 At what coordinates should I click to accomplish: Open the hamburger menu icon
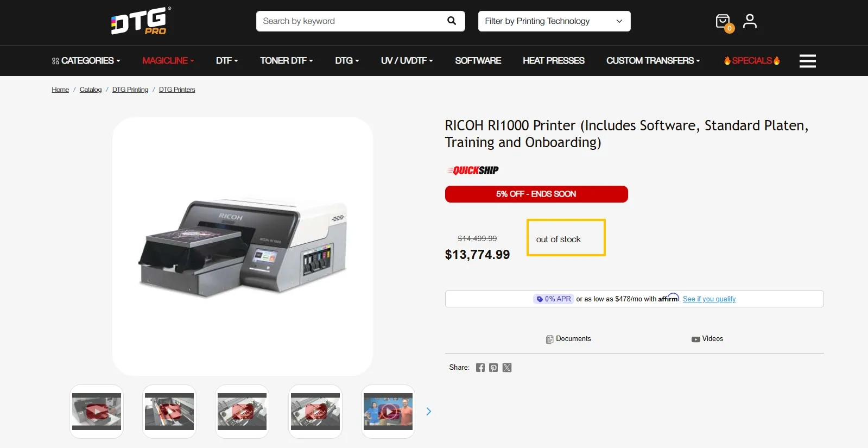click(807, 61)
